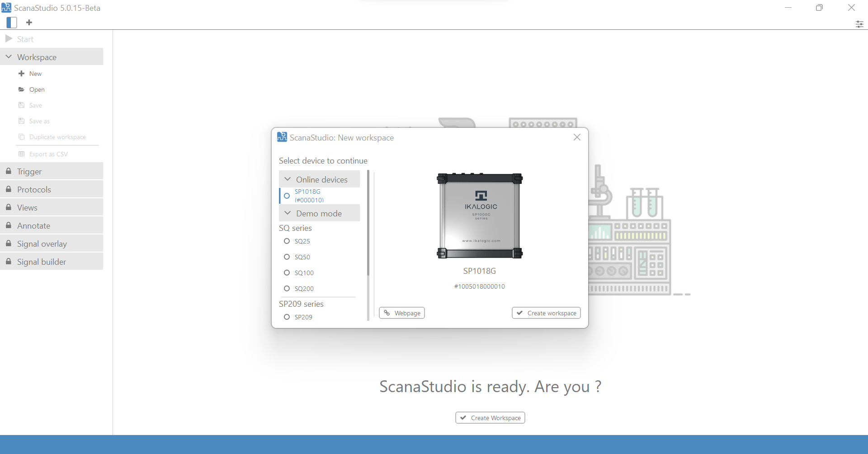Click the Open folder icon
This screenshot has width=868, height=454.
[21, 89]
